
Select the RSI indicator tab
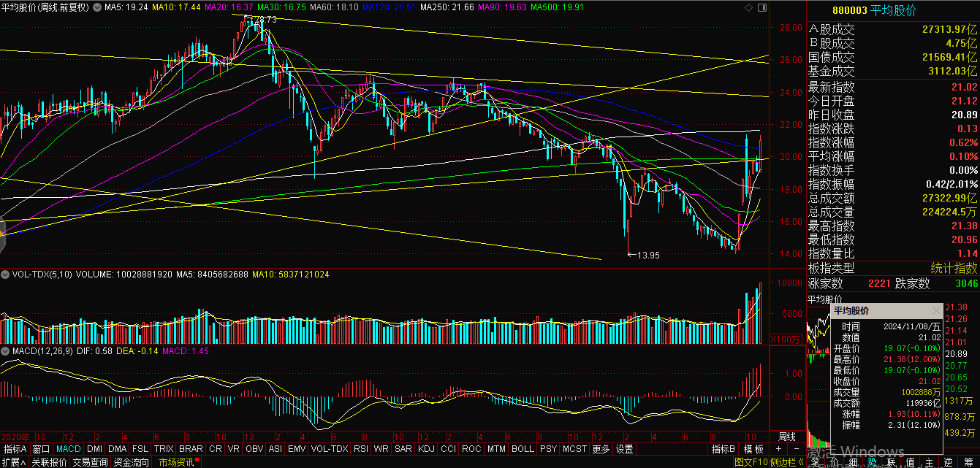click(x=361, y=449)
